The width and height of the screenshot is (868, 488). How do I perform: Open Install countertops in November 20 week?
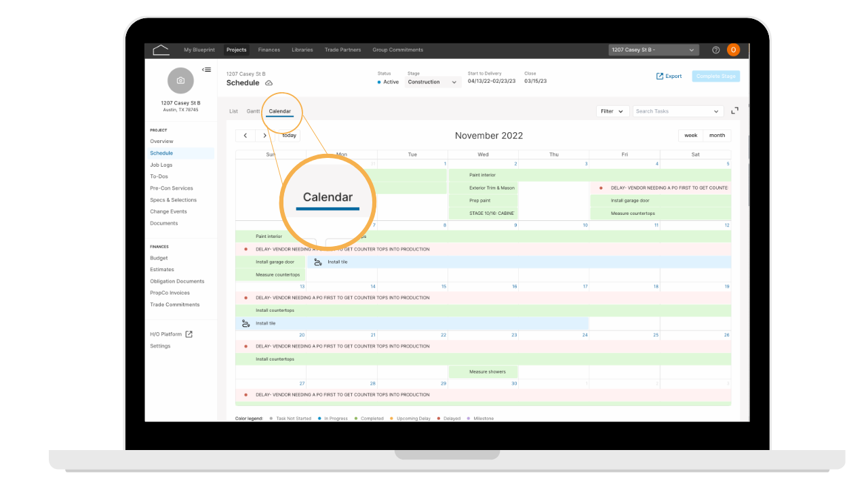[x=484, y=359]
